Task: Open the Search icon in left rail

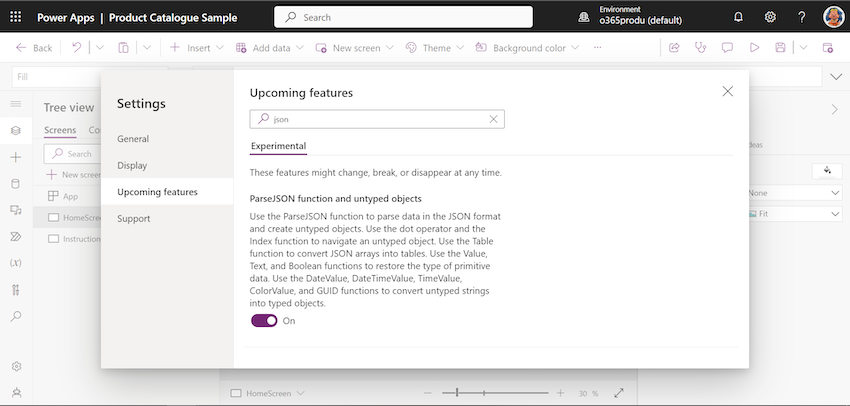Action: click(15, 316)
